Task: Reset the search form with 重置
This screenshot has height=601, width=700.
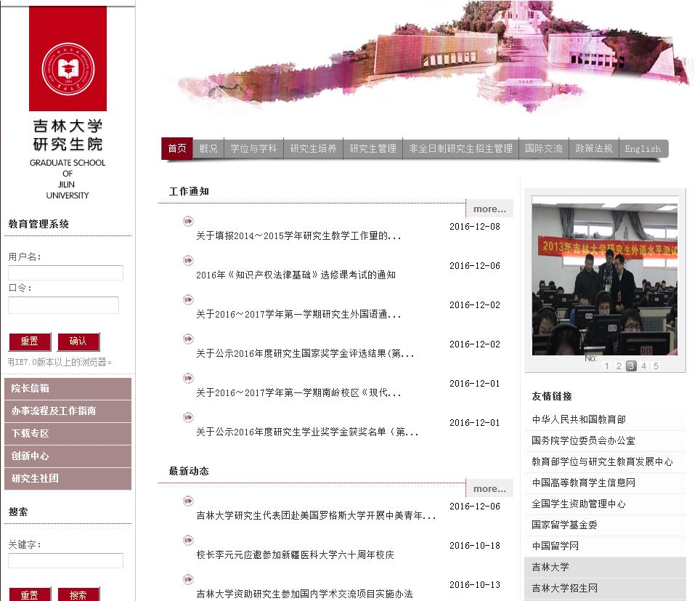Action: click(x=30, y=594)
